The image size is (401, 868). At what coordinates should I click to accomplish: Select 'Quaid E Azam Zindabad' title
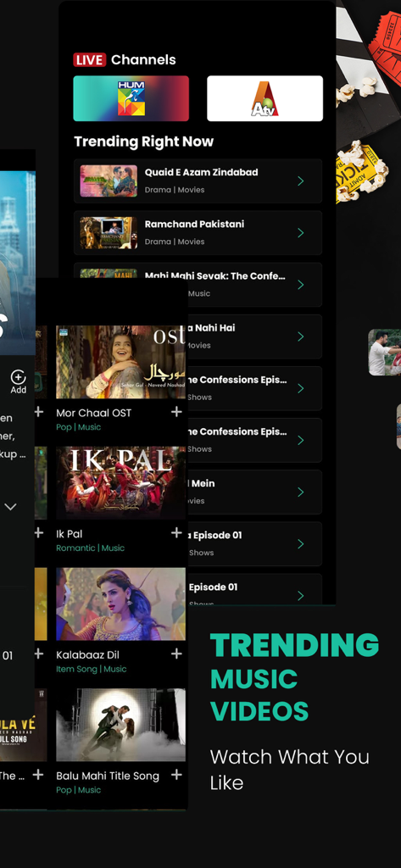coord(201,173)
